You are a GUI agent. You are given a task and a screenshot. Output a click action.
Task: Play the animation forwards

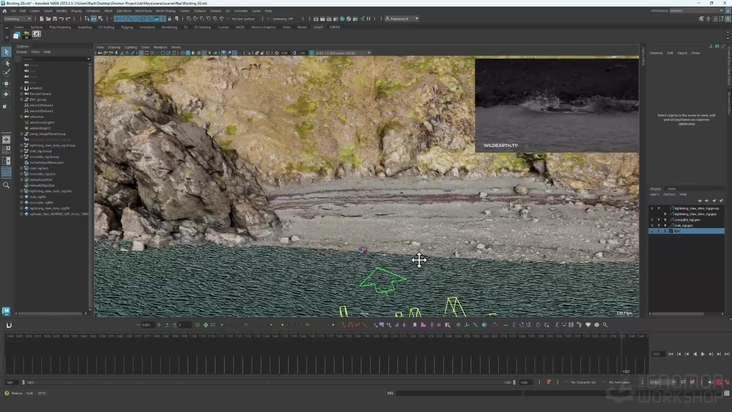pyautogui.click(x=703, y=354)
